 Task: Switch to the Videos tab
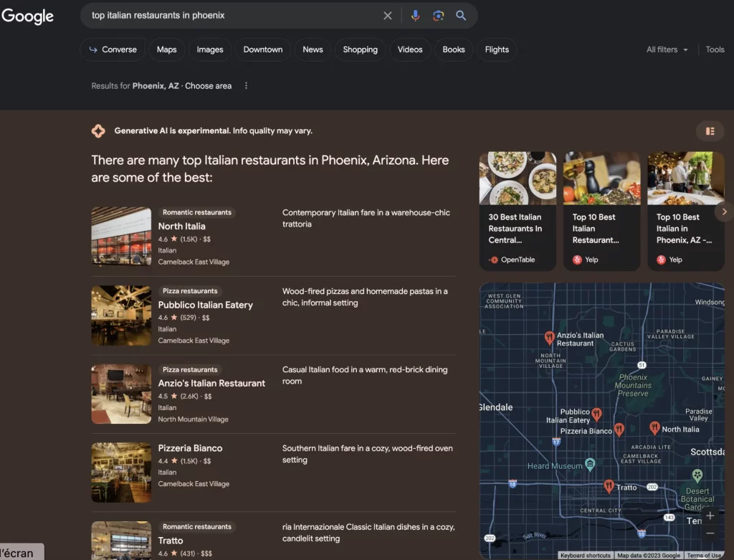click(x=410, y=49)
